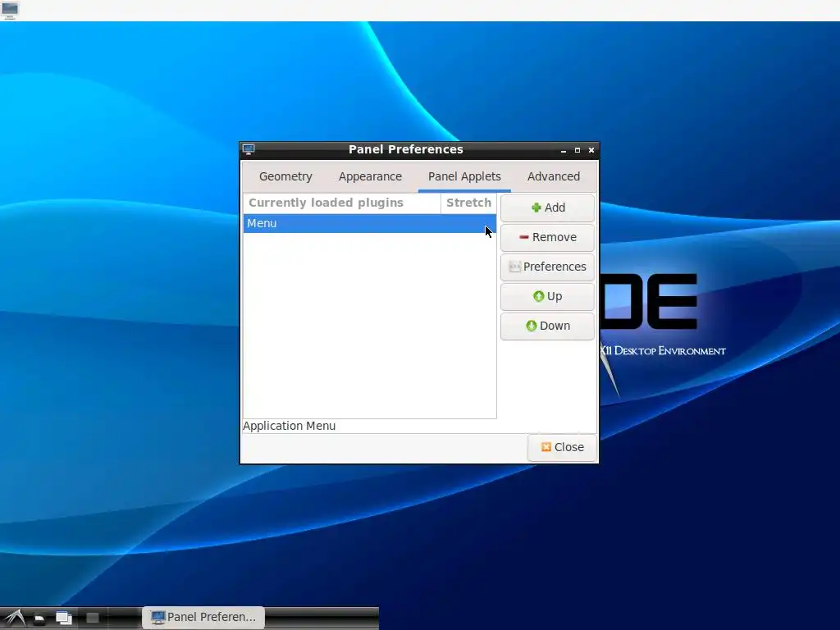Maximize the Panel Preferences window
The height and width of the screenshot is (630, 840).
[577, 151]
